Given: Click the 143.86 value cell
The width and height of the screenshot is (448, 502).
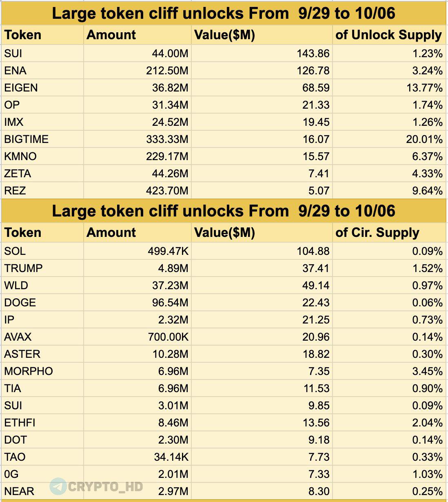Looking at the screenshot, I should coord(313,54).
